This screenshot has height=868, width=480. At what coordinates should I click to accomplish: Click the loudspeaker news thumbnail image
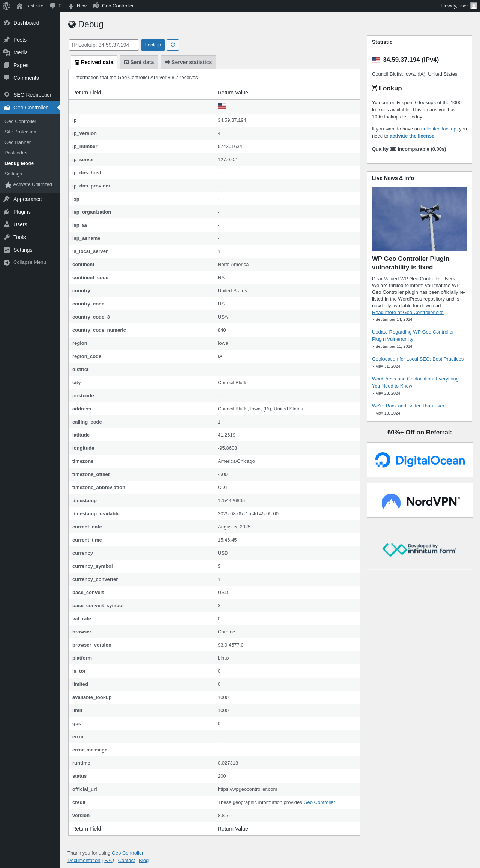[420, 219]
